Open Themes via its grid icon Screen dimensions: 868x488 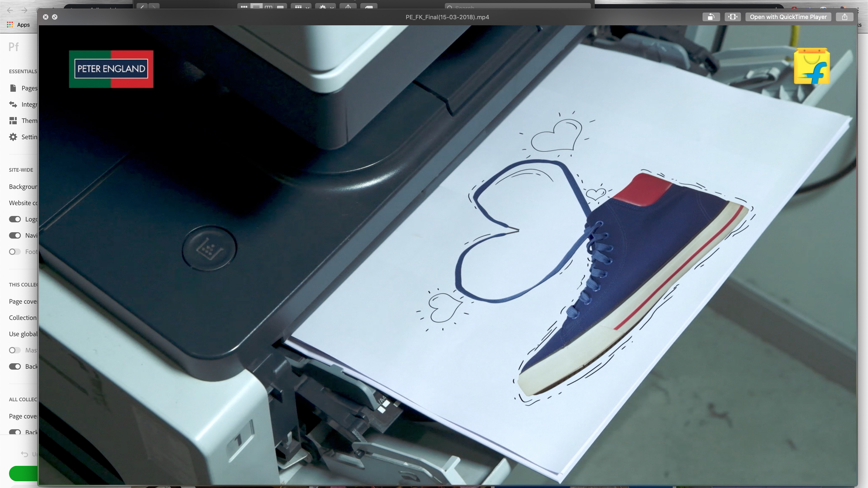click(13, 121)
